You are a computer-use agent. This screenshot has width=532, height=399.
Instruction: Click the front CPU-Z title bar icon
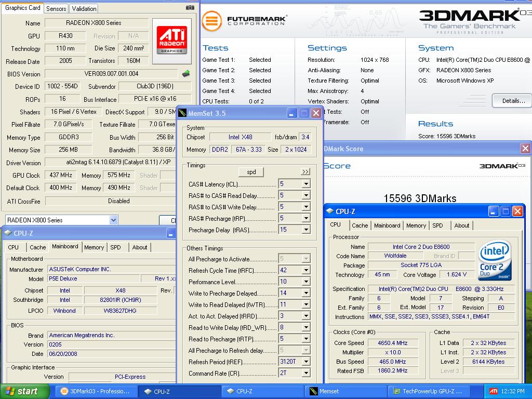(x=330, y=211)
